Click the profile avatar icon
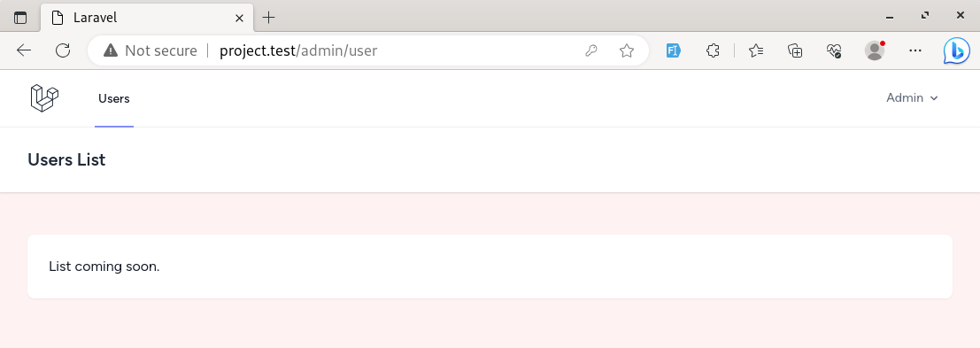This screenshot has height=348, width=980. click(x=875, y=50)
